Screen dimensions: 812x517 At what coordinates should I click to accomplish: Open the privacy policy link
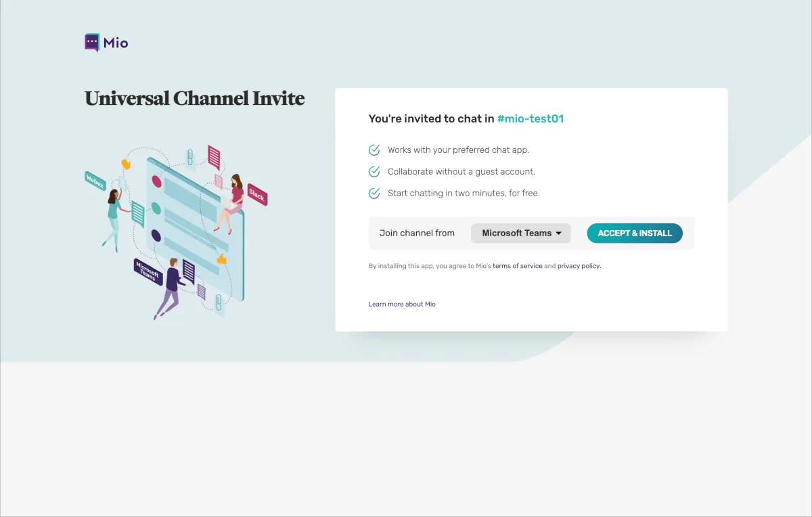tap(579, 266)
